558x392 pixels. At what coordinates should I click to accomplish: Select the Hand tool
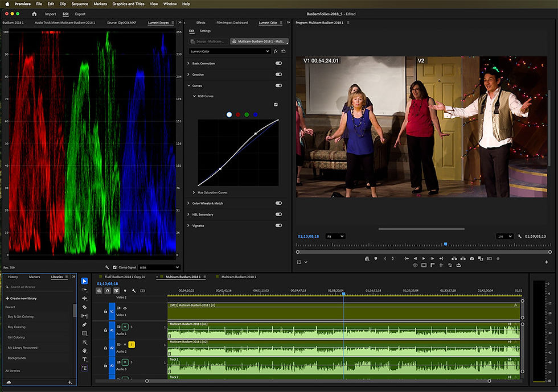[x=84, y=350]
